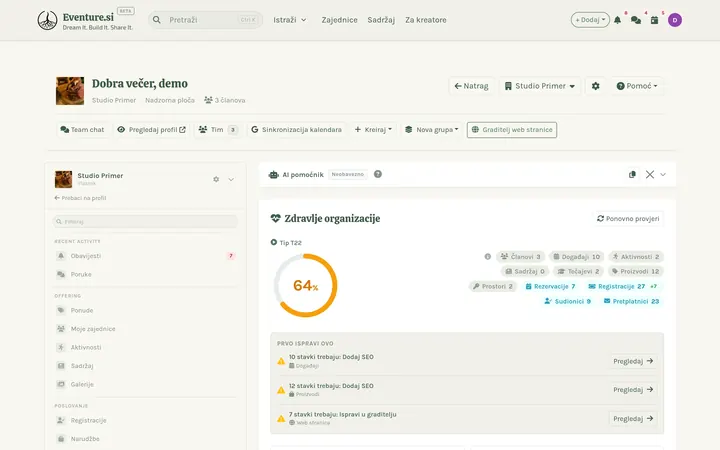Open the chat messages icon in header
720x450 pixels.
(636, 20)
